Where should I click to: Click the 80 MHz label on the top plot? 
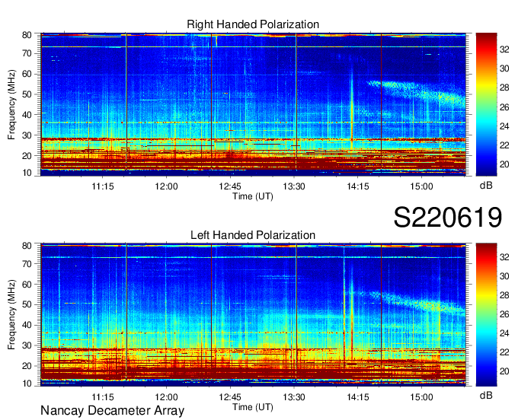point(27,35)
